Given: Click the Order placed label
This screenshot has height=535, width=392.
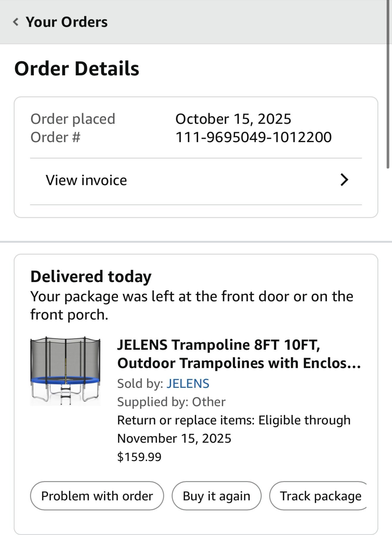Looking at the screenshot, I should point(73,119).
